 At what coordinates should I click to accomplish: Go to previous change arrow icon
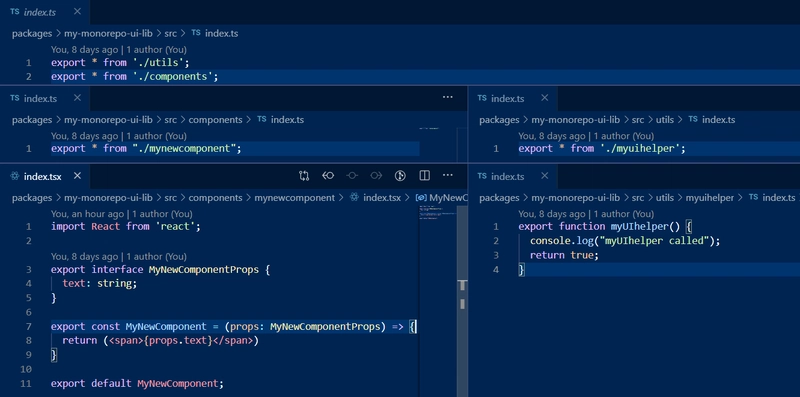(x=328, y=176)
